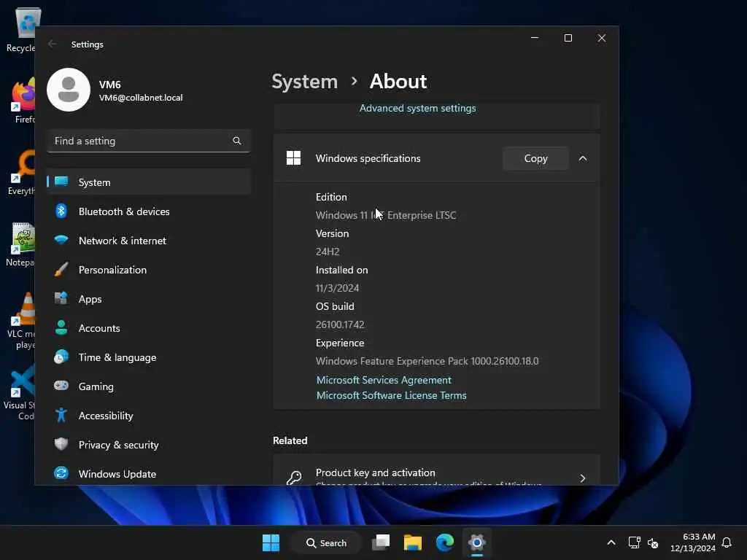Click the Settings gear in taskbar

pos(476,542)
